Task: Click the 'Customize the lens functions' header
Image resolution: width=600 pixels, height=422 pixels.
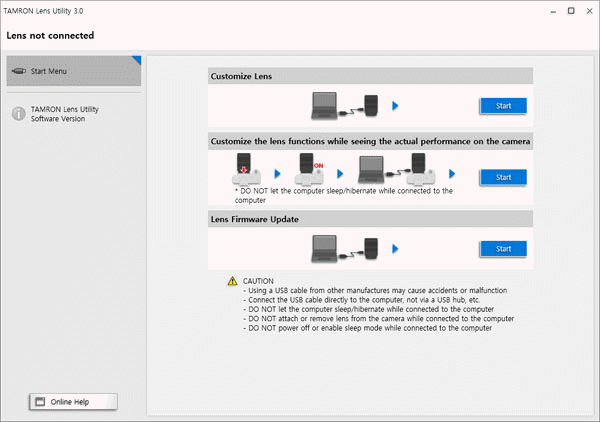Action: [x=370, y=141]
